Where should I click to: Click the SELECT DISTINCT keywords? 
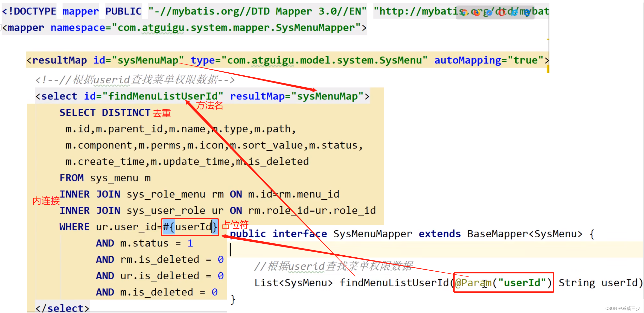click(x=105, y=112)
